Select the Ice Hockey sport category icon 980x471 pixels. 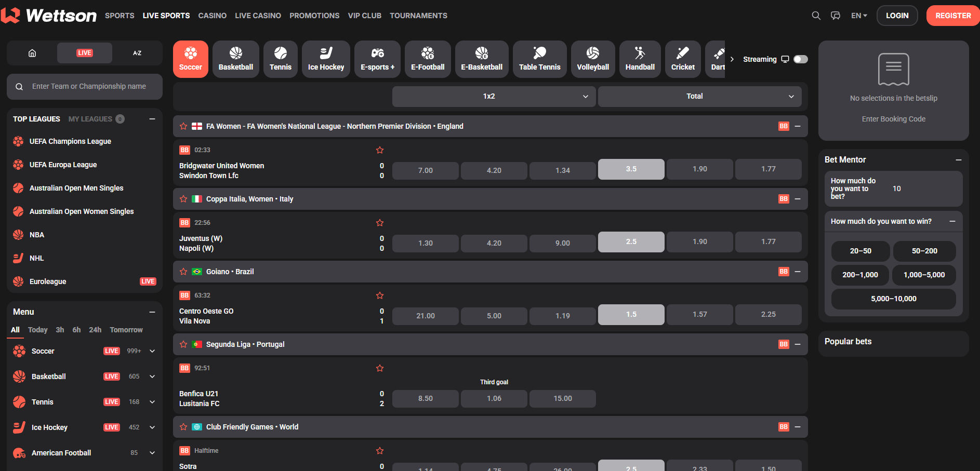326,58
